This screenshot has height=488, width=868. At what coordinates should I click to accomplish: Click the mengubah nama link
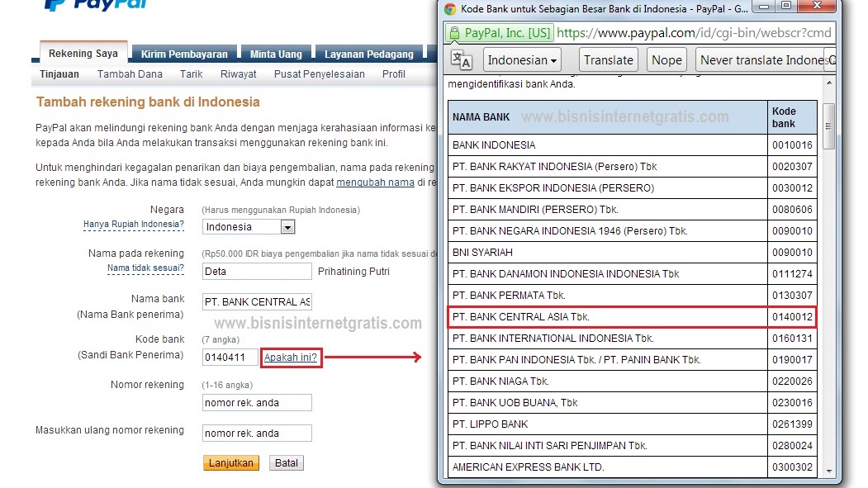tap(375, 182)
